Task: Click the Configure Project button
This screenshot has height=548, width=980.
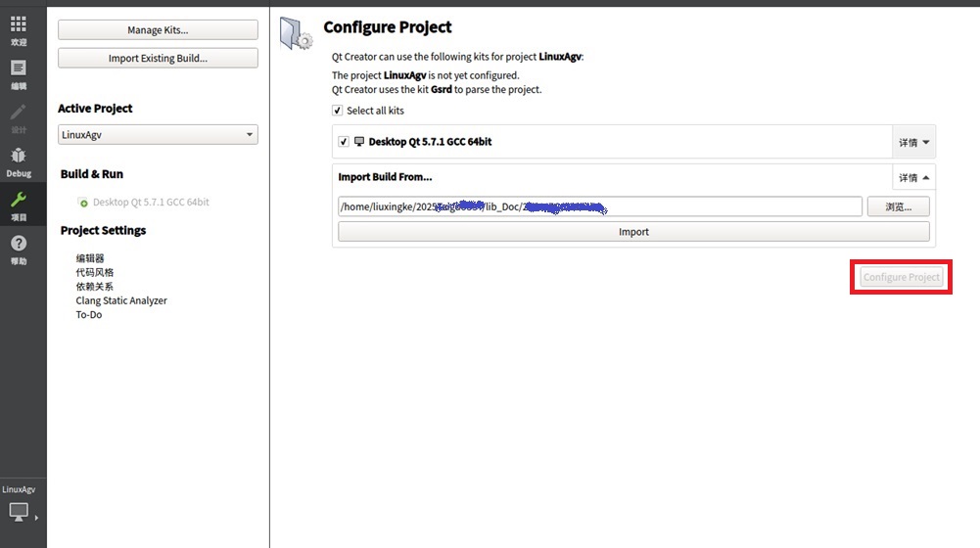Action: click(902, 277)
